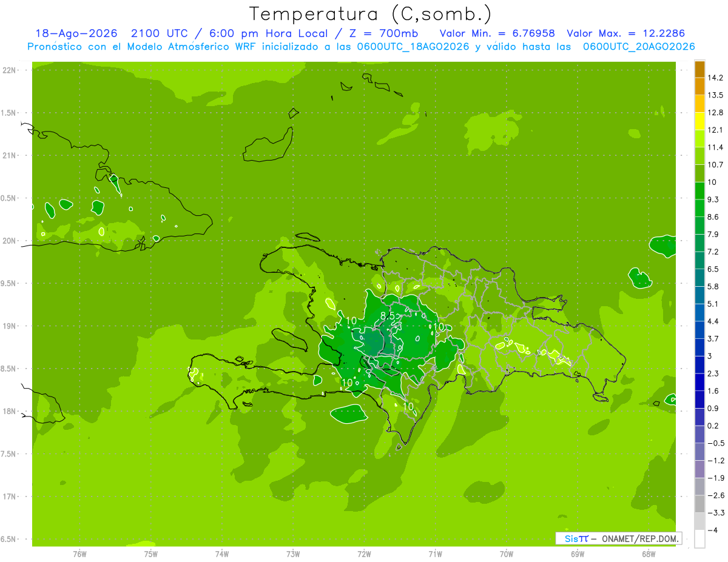Click the "2.3" color scale label
The width and height of the screenshot is (728, 562).
(714, 373)
